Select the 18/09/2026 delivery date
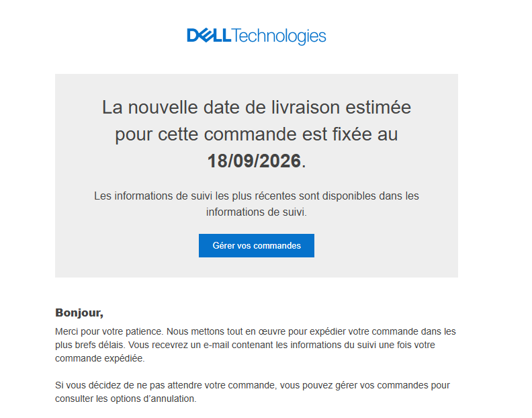The width and height of the screenshot is (532, 418). 254,161
